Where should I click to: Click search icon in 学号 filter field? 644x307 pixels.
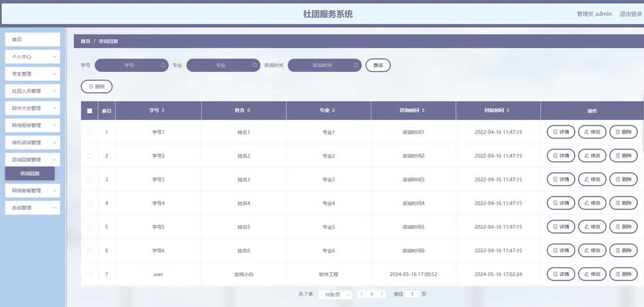pos(163,65)
